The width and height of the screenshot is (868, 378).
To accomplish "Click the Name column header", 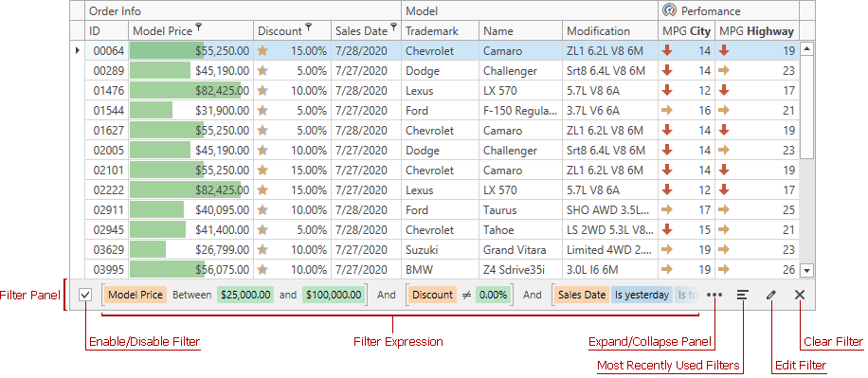I will tap(520, 31).
